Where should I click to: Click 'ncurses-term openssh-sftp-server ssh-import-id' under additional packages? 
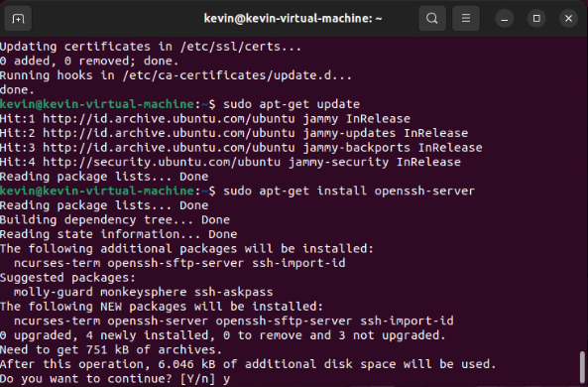(x=179, y=263)
